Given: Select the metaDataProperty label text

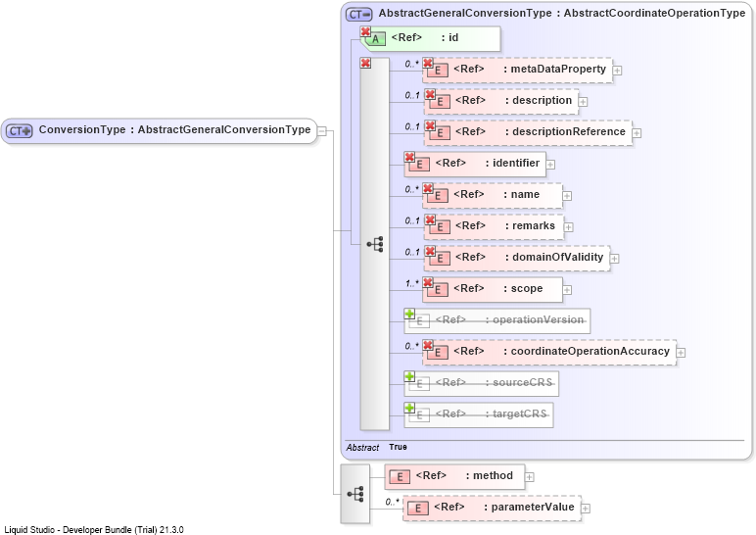Looking at the screenshot, I should tap(558, 69).
